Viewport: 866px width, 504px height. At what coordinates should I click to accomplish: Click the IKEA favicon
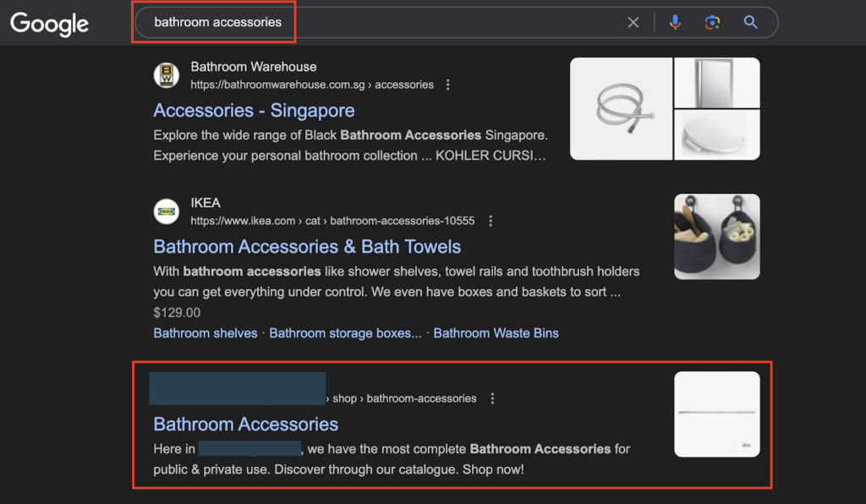tap(167, 211)
